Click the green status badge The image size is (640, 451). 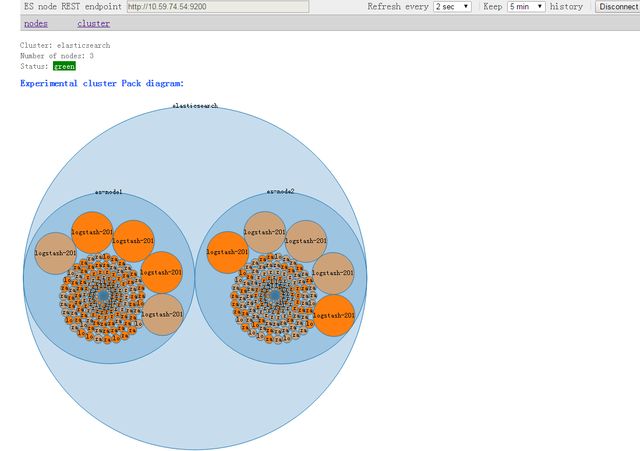[64, 66]
